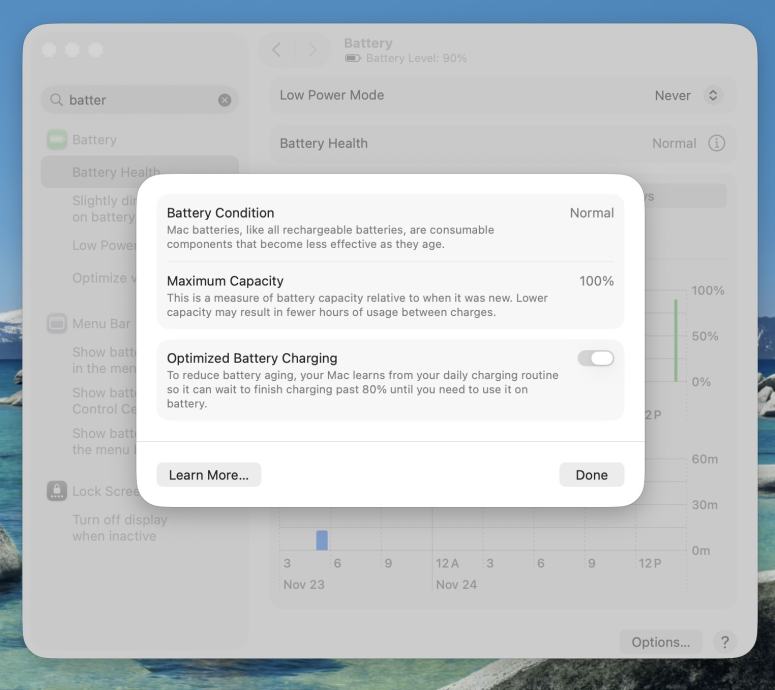The width and height of the screenshot is (775, 690).
Task: Click the 'Normal' battery condition value
Action: pyautogui.click(x=592, y=213)
